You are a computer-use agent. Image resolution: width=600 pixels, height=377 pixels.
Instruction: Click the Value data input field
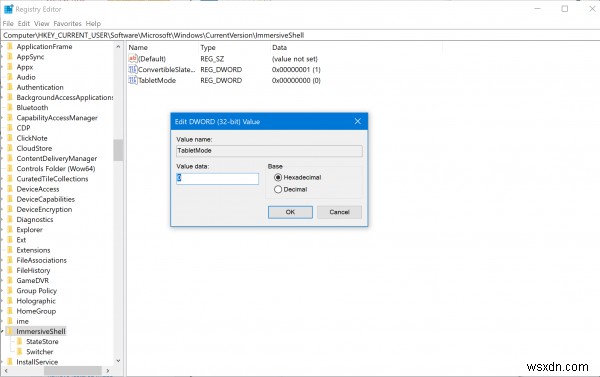tap(217, 179)
